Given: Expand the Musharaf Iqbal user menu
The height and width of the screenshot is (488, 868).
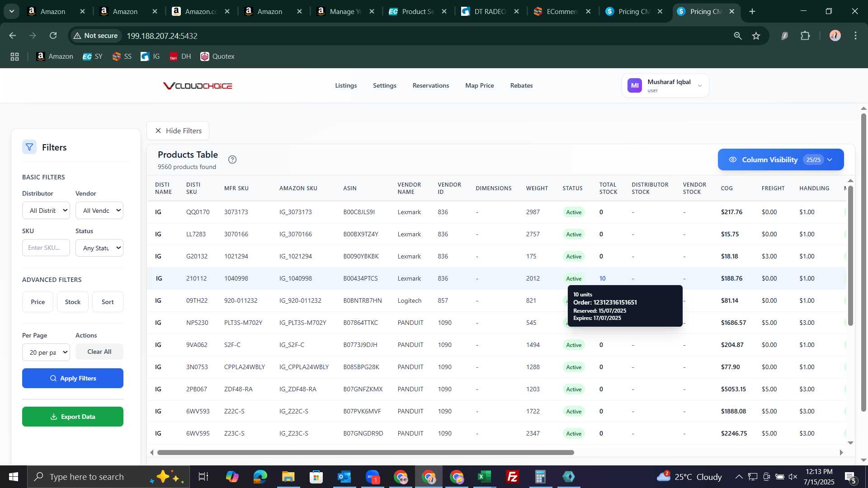Looking at the screenshot, I should [x=665, y=85].
